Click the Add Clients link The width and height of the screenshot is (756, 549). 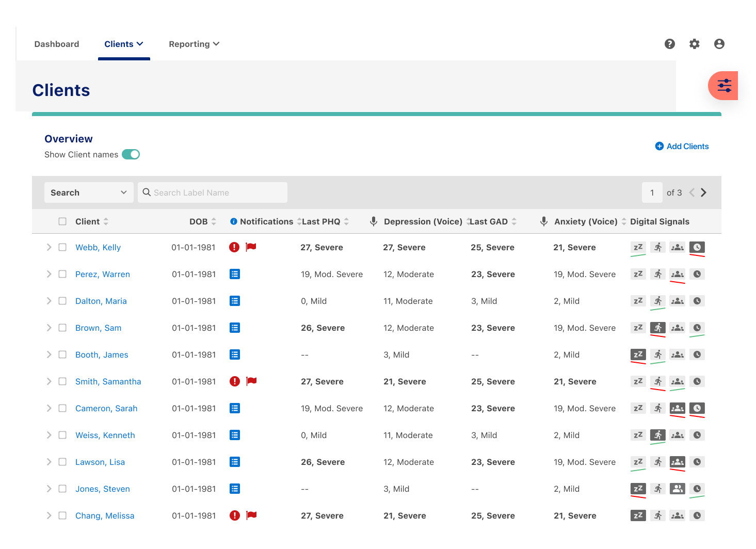click(682, 146)
